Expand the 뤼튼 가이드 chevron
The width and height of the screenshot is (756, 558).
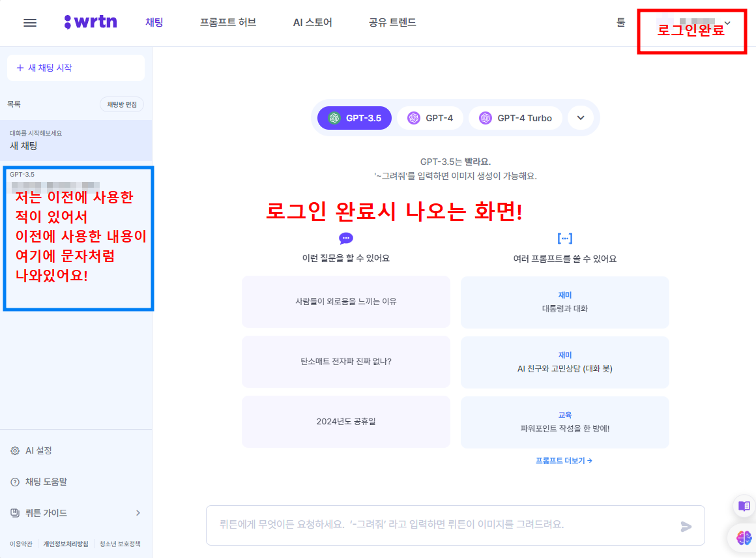tap(138, 512)
